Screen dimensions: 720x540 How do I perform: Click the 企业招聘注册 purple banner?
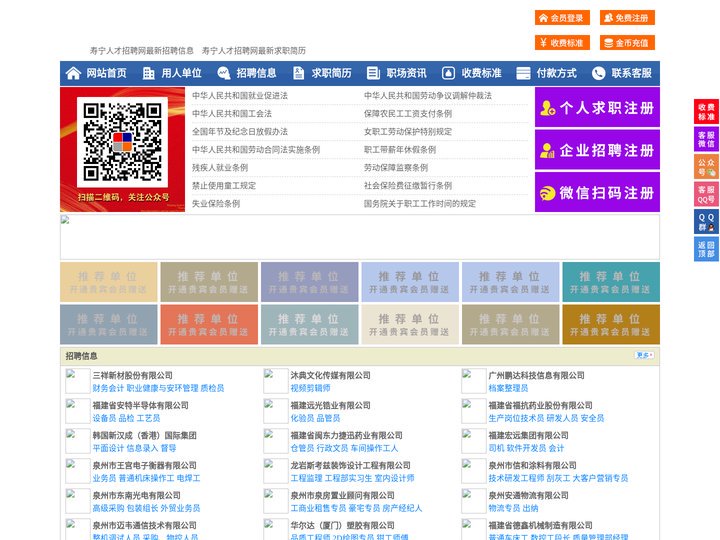click(597, 150)
